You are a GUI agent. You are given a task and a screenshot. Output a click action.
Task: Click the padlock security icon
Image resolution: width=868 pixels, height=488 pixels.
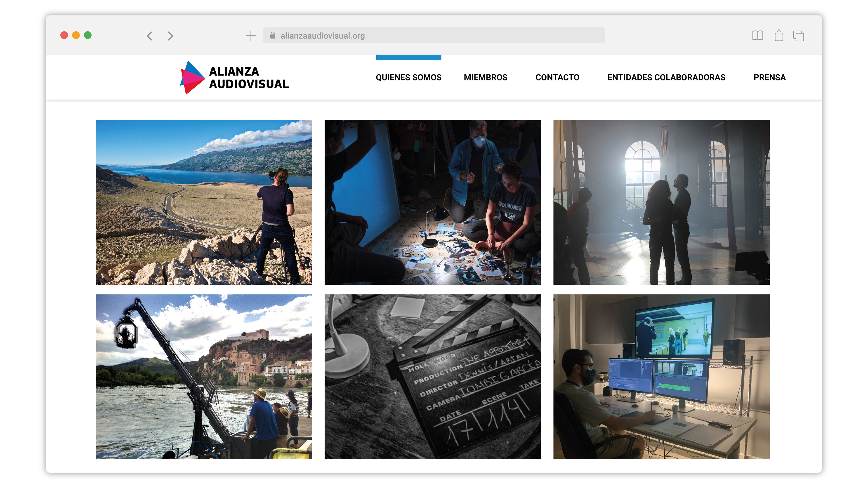tap(273, 35)
